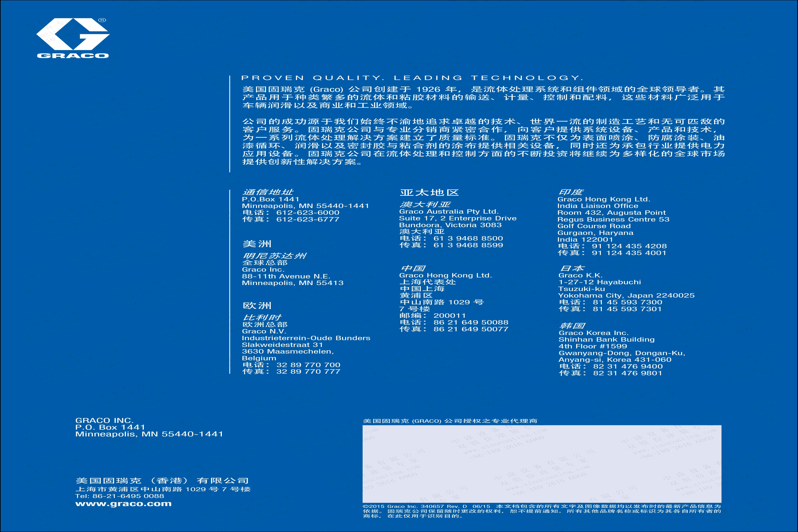Click '美国固瑞克（香港）有限公司' company name
Screen dimensions: 798x532
tap(162, 481)
